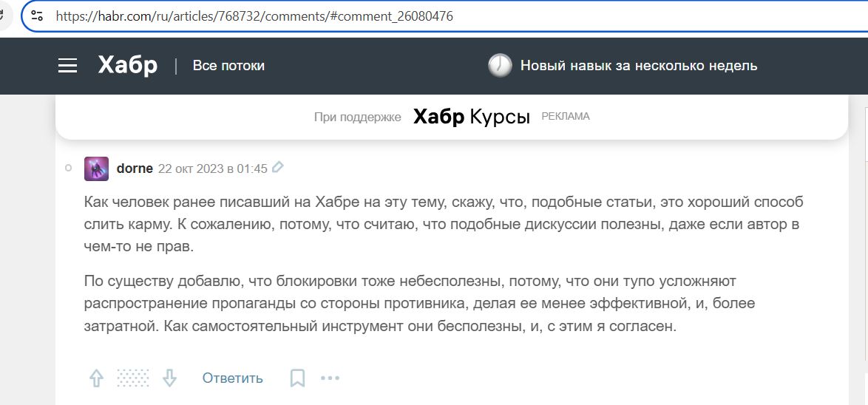Open dorne's avatar
The height and width of the screenshot is (405, 868).
[96, 169]
